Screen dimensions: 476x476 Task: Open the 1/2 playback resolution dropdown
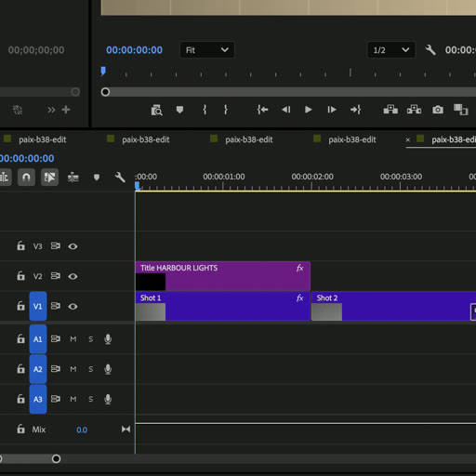(391, 50)
